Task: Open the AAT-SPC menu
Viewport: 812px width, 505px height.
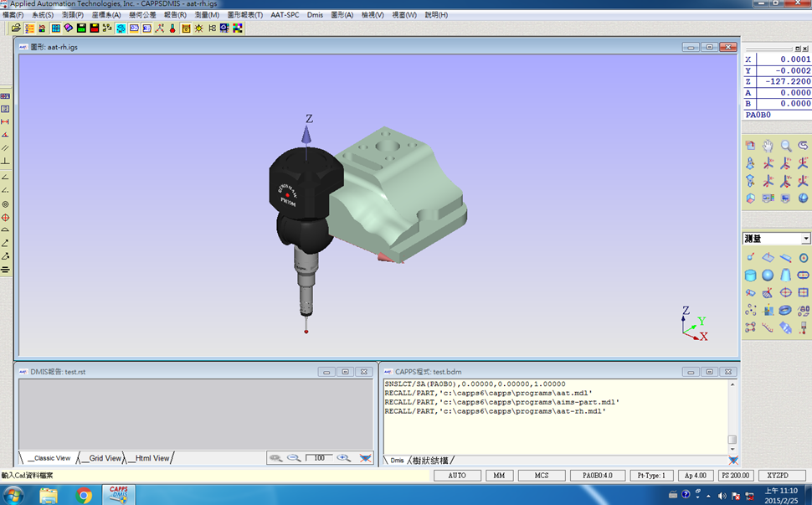Action: coord(285,15)
